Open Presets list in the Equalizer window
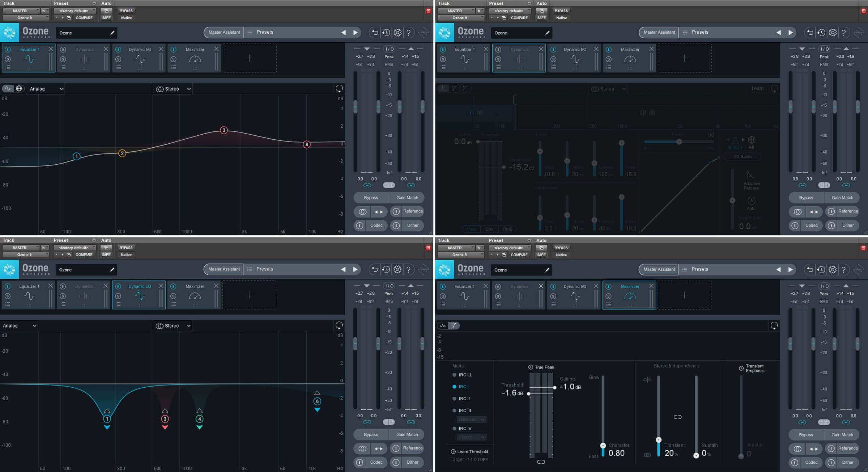868x472 pixels. coord(265,32)
